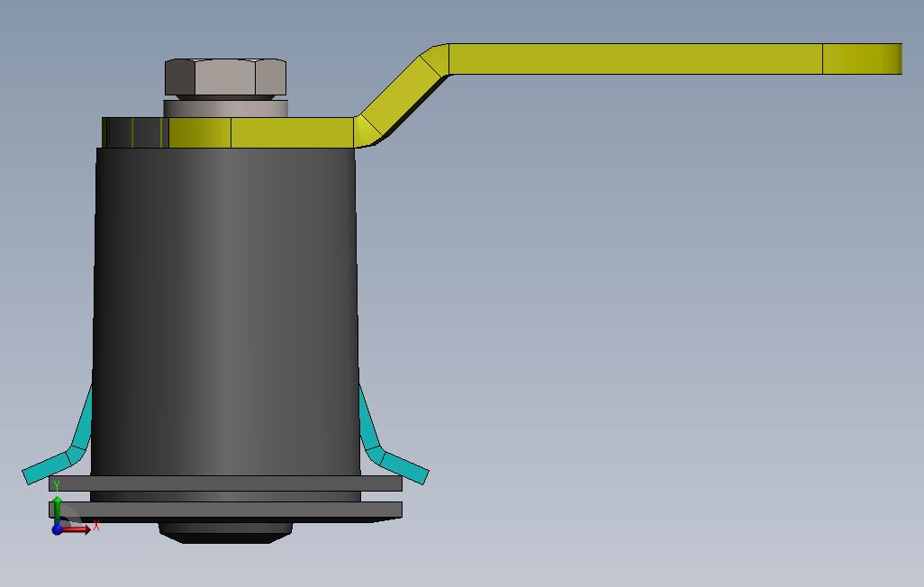Select the dark cylindrical body
This screenshot has height=587, width=924.
pos(225,312)
